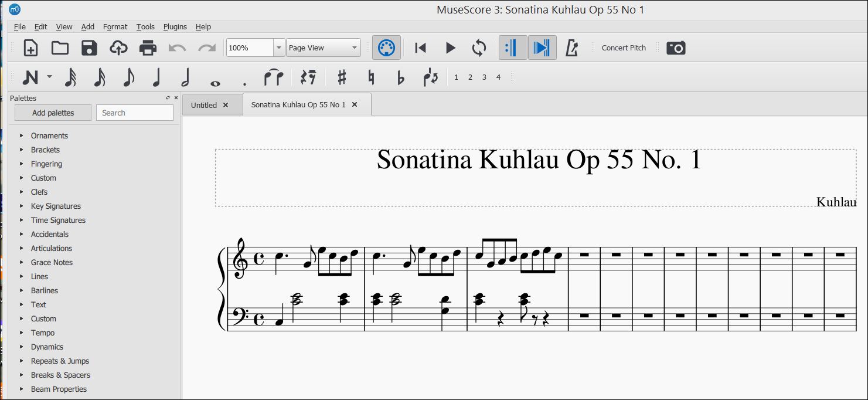Open the View menu

click(x=64, y=27)
